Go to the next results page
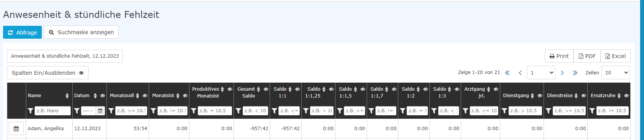The height and width of the screenshot is (140, 644). (562, 73)
